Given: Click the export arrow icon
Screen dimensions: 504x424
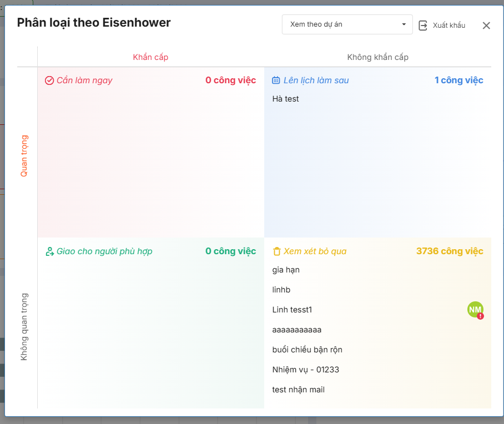Looking at the screenshot, I should 423,26.
